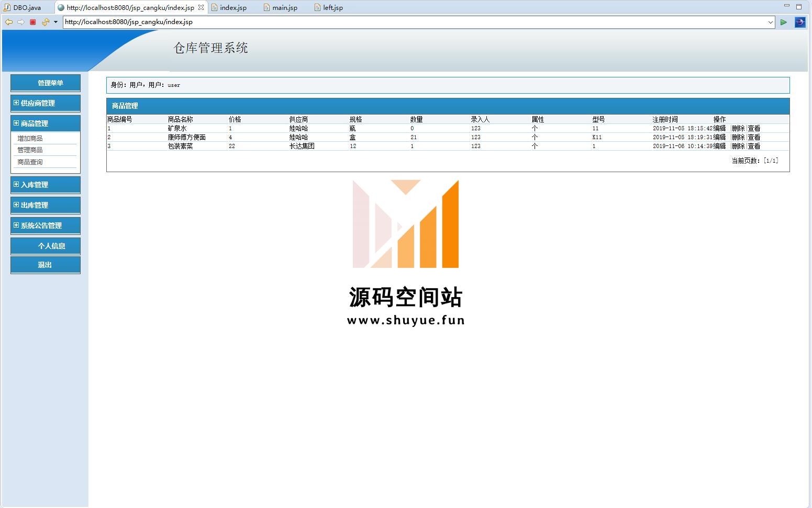812x508 pixels.
Task: Click the 仓库管理系统 page title
Action: pyautogui.click(x=211, y=48)
